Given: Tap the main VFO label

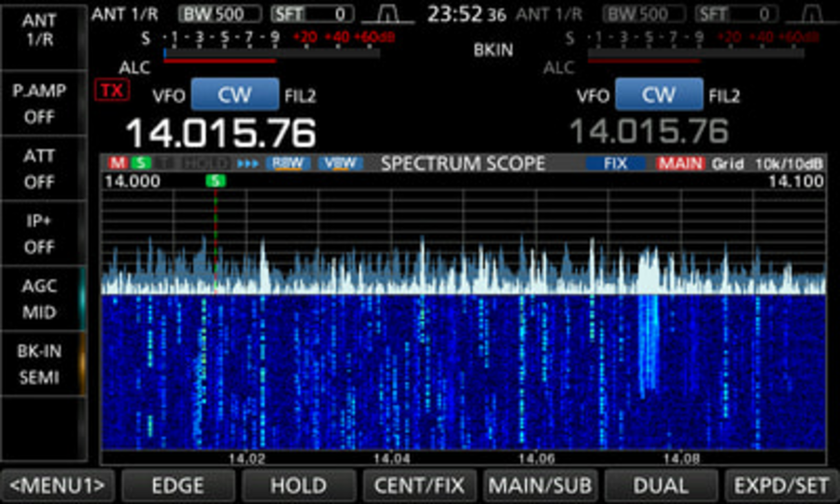Looking at the screenshot, I should (169, 96).
